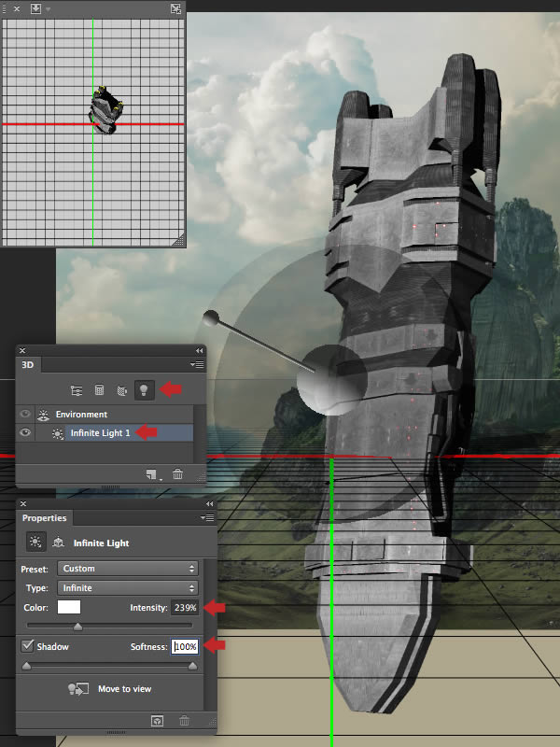
Task: Uncheck the Shadow checkbox
Action: click(27, 646)
